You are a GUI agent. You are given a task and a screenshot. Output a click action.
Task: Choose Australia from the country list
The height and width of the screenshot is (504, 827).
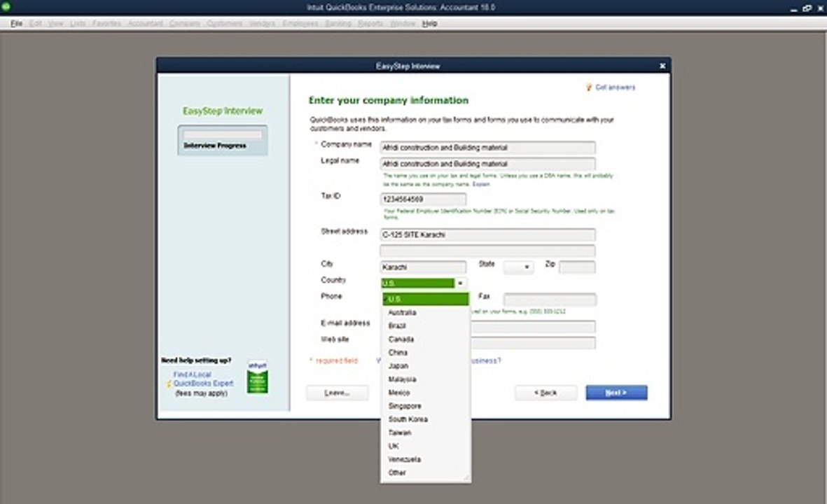tap(425, 313)
